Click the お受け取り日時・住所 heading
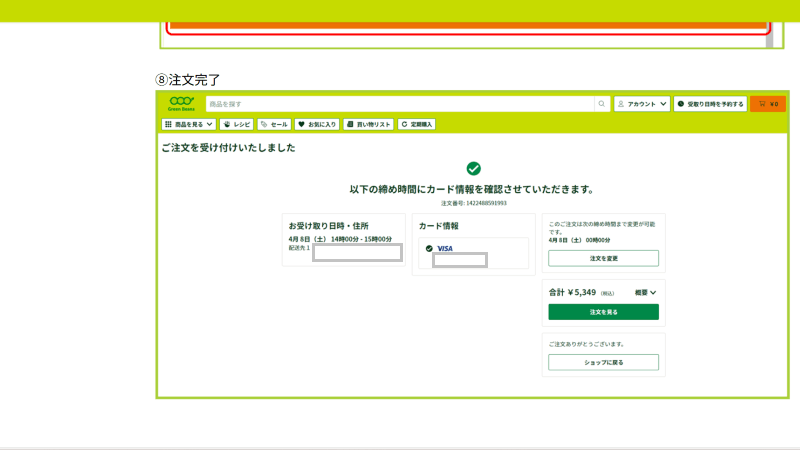The height and width of the screenshot is (450, 800). click(x=329, y=226)
